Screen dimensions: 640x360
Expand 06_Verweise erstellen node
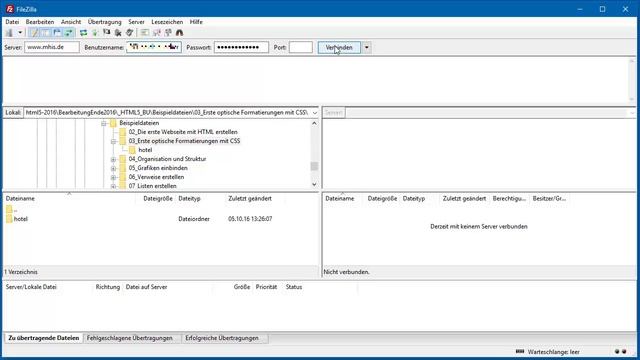point(113,177)
